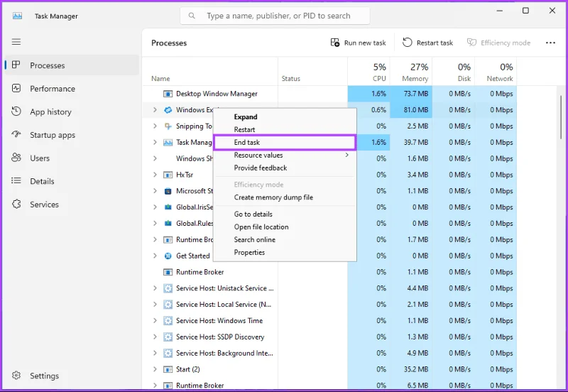Expand Service Host: Unistack Service group

pyautogui.click(x=155, y=288)
